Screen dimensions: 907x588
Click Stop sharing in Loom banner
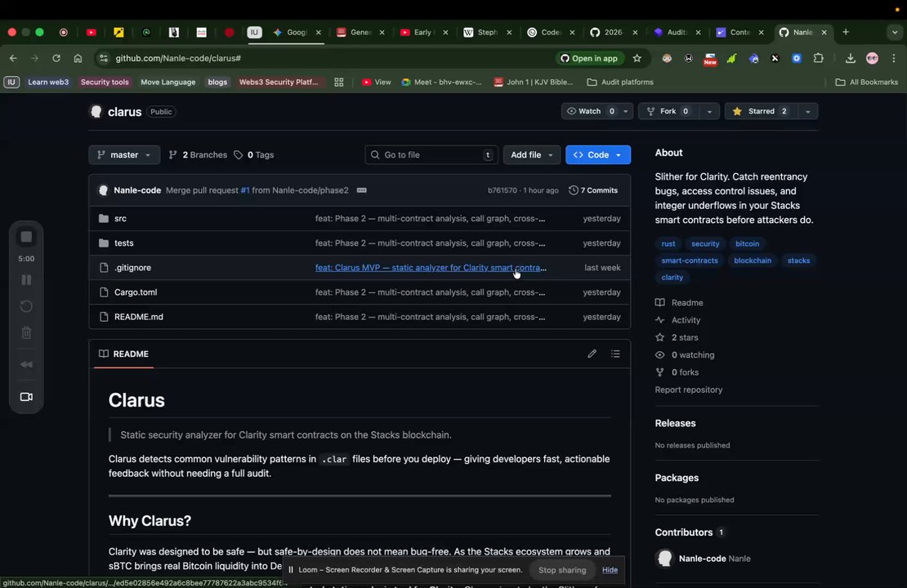click(x=562, y=570)
